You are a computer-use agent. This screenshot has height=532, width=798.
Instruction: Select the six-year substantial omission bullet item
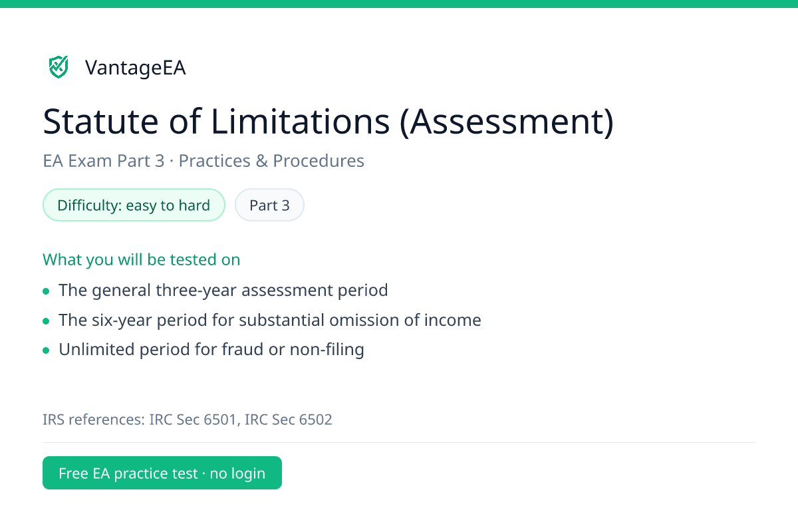point(270,321)
